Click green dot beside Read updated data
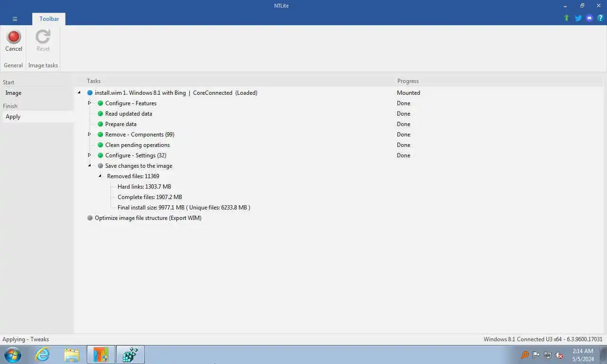607x364 pixels. 100,114
